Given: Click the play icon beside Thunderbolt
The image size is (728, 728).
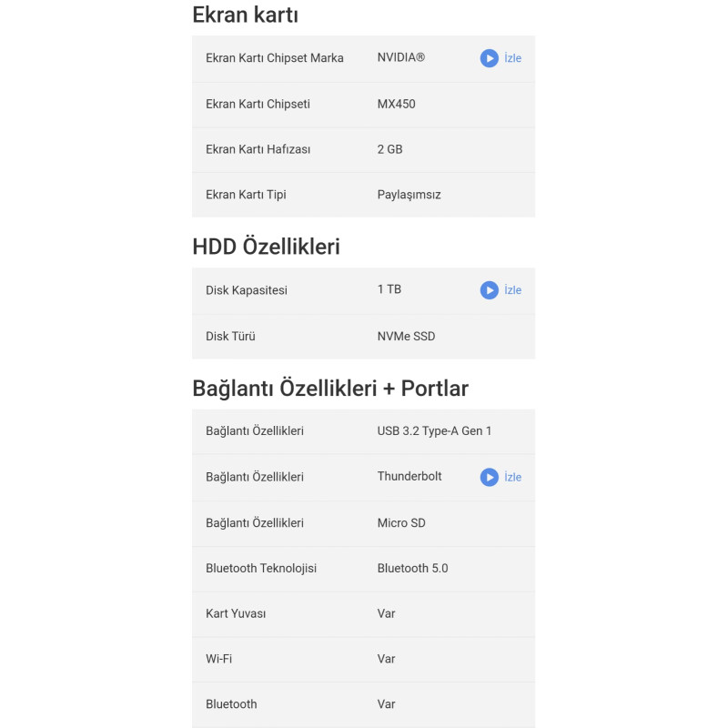Looking at the screenshot, I should point(489,477).
